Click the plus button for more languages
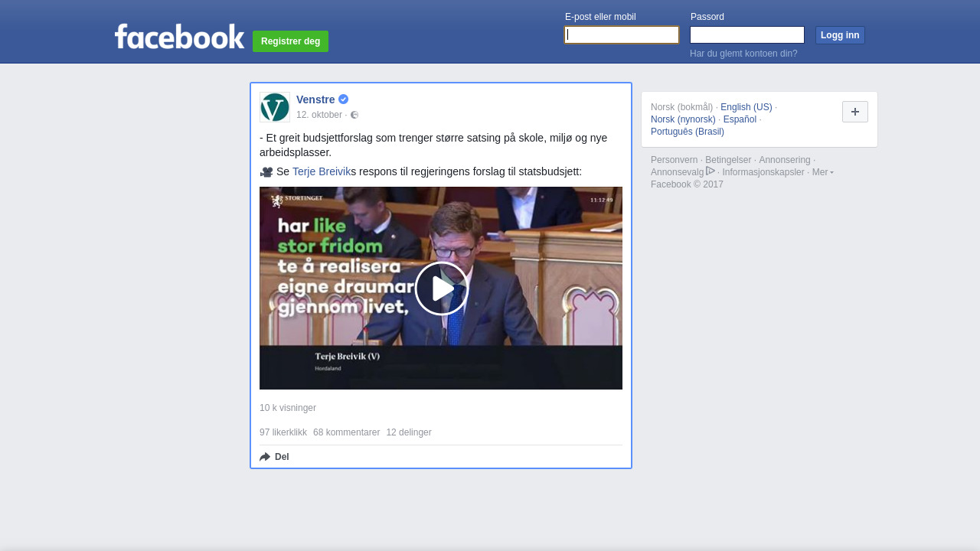Viewport: 980px width, 551px height. click(x=854, y=112)
